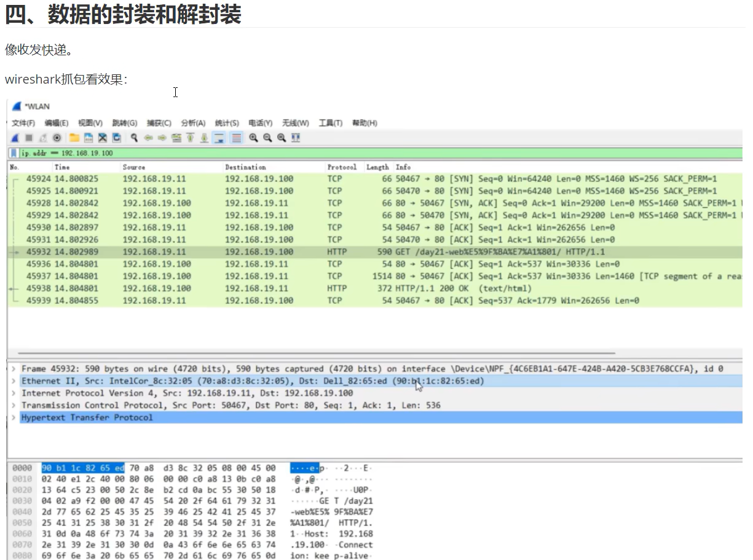Select packet 45939 row

click(x=375, y=301)
